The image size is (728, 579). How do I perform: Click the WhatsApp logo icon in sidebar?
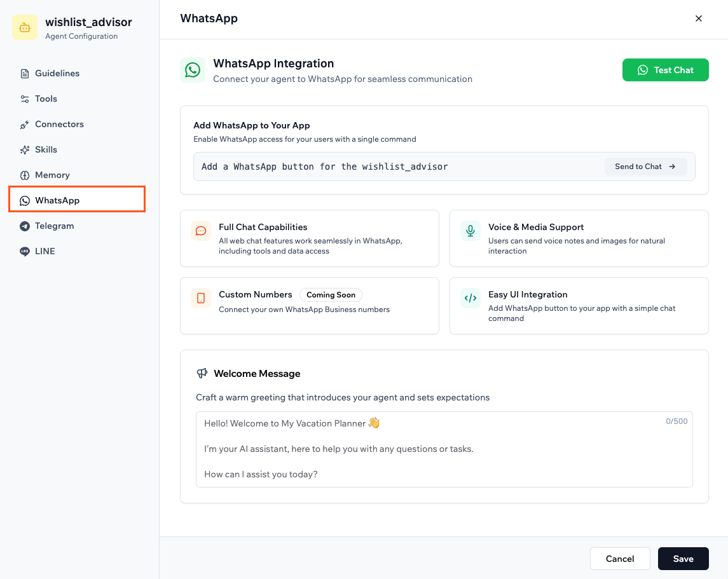(25, 200)
